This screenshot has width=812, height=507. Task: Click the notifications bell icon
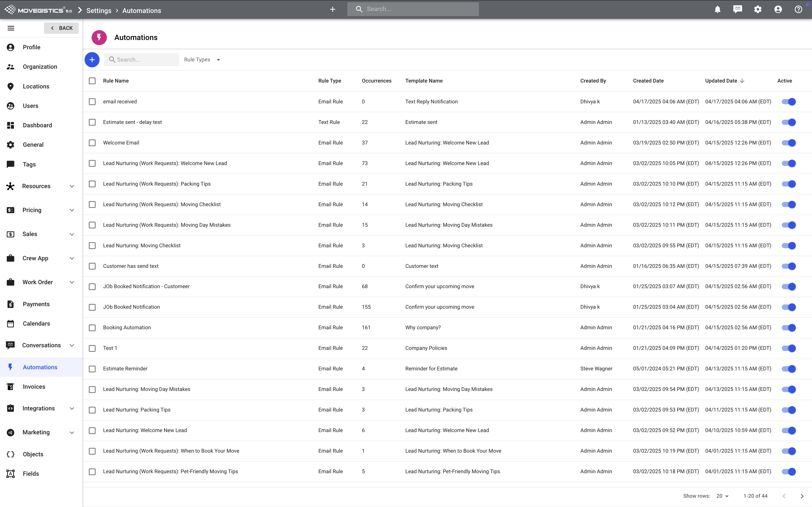tap(717, 9)
